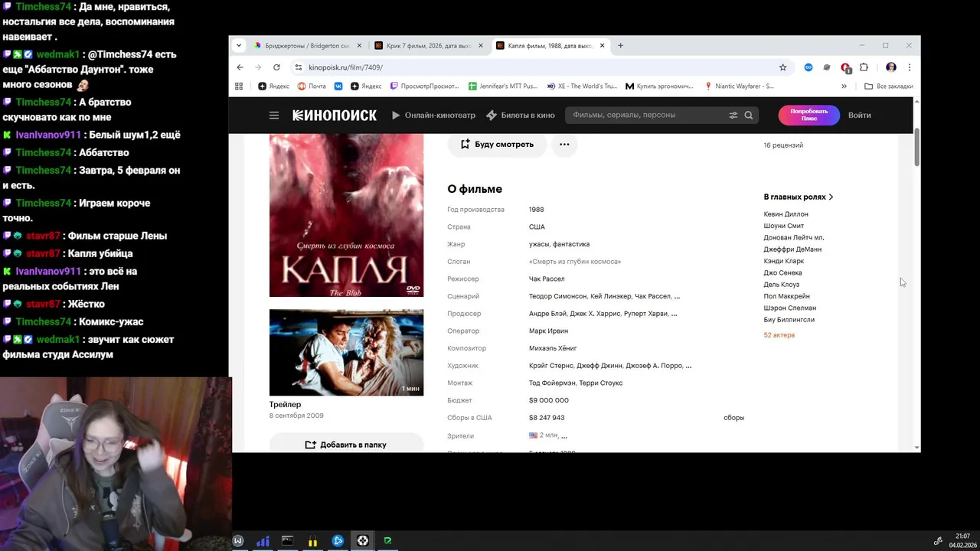Click the Кинопоиск logo
Viewport: 980px width, 551px height.
[x=335, y=115]
